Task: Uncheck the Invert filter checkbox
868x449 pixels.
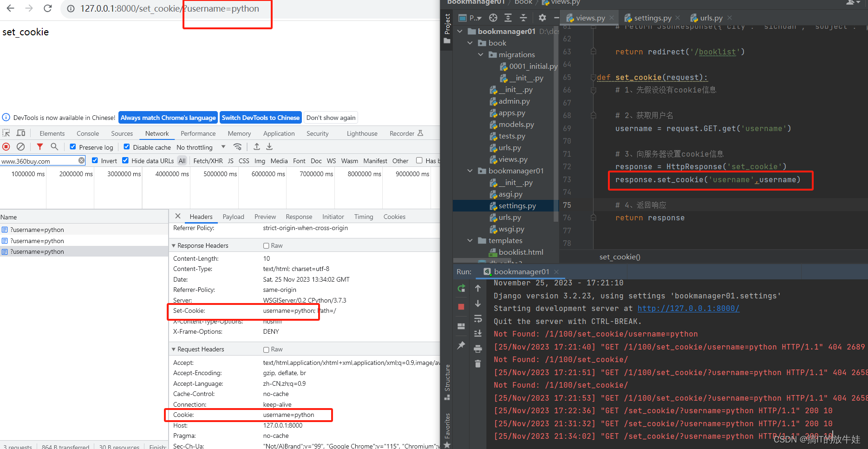Action: [95, 160]
